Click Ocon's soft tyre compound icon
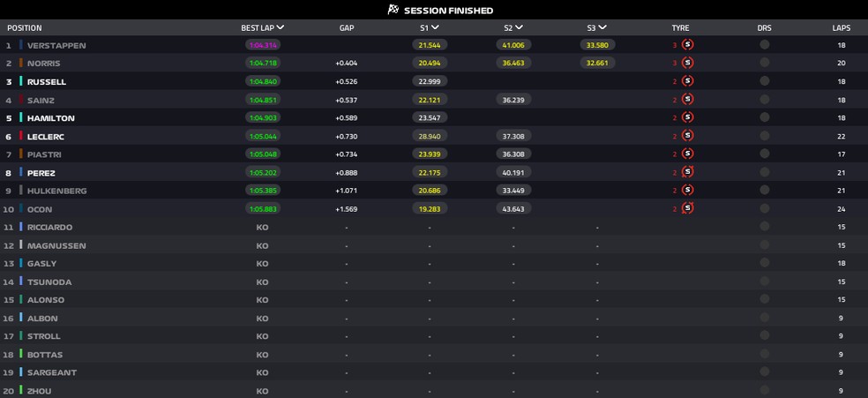 (x=687, y=208)
